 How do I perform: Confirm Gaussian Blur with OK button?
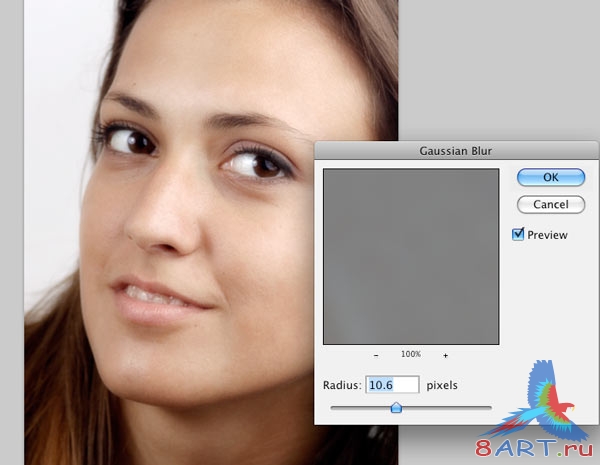pyautogui.click(x=551, y=178)
